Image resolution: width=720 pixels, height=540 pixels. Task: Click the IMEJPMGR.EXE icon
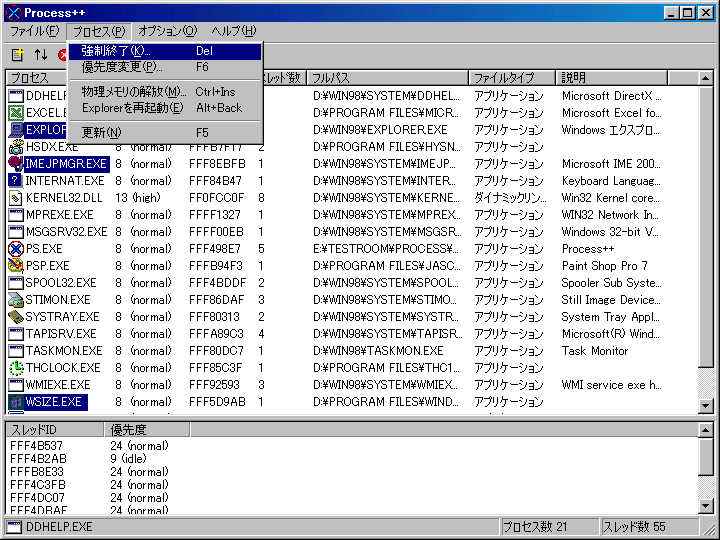tap(16, 163)
